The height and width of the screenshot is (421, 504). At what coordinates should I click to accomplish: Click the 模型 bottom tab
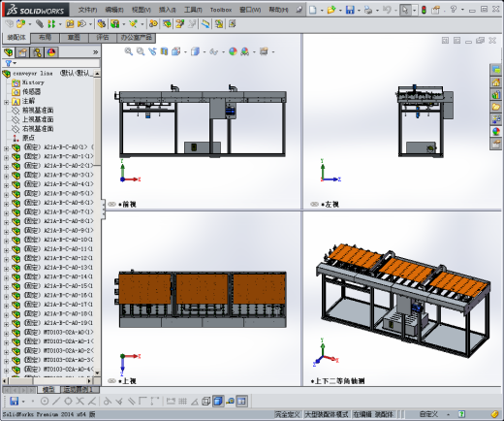49,390
